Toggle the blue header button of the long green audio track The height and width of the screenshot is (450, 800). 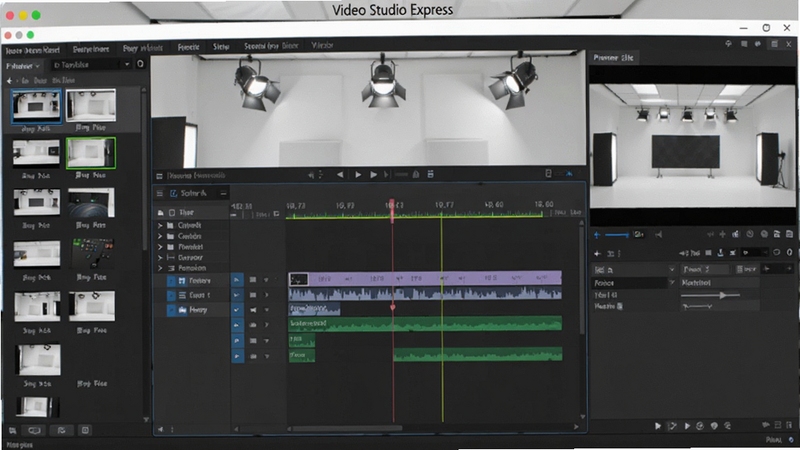coord(237,325)
